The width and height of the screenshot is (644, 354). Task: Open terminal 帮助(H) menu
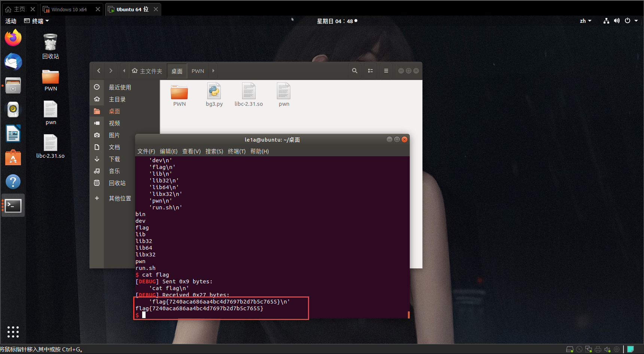[x=259, y=151]
